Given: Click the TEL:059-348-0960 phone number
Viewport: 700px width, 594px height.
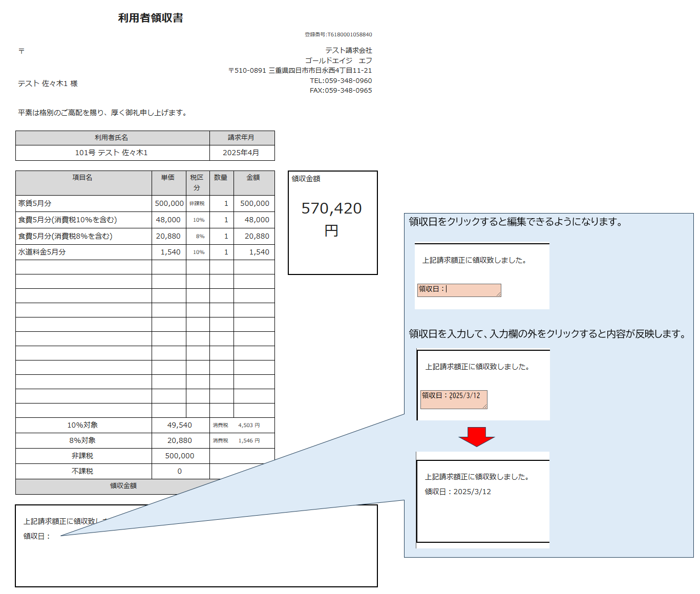Looking at the screenshot, I should 341,80.
